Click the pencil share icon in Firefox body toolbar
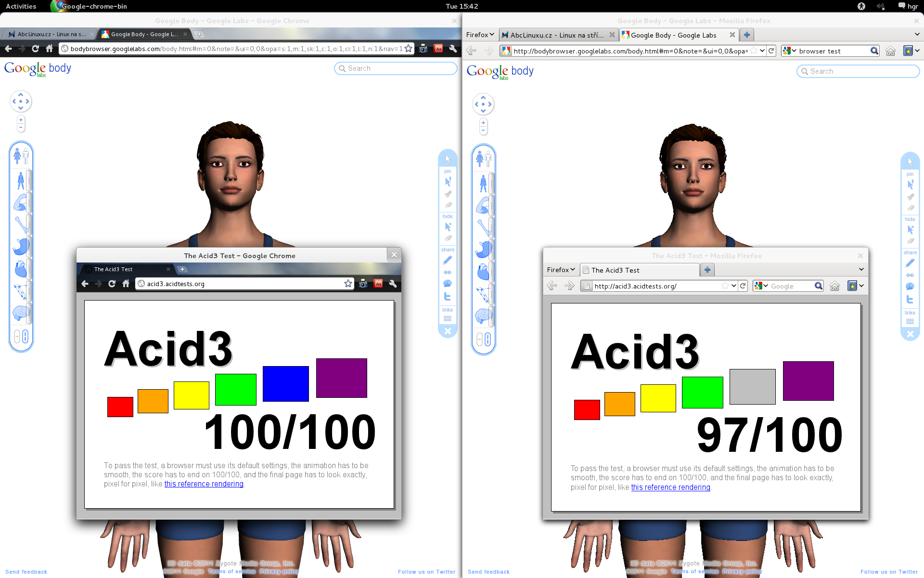 pyautogui.click(x=910, y=263)
